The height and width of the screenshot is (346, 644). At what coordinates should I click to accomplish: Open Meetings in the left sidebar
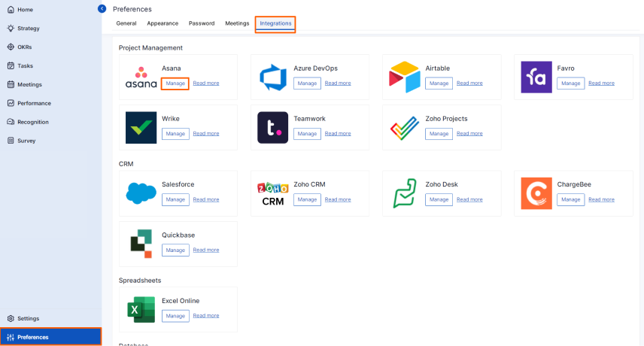click(x=29, y=84)
